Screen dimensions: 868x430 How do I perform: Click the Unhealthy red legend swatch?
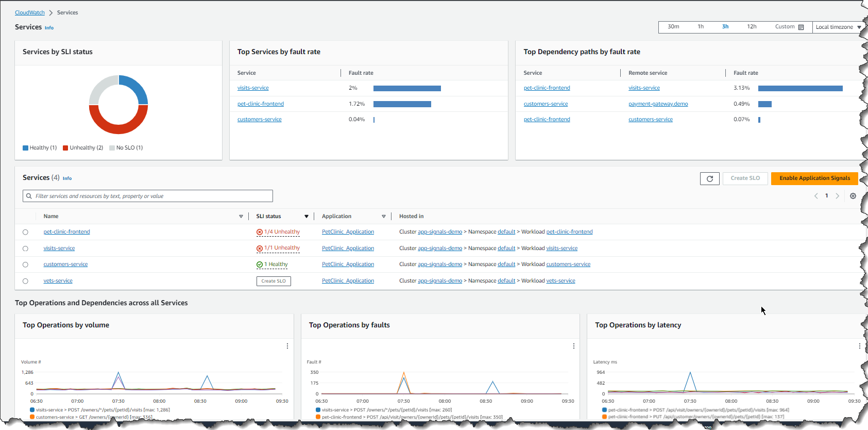pos(65,148)
